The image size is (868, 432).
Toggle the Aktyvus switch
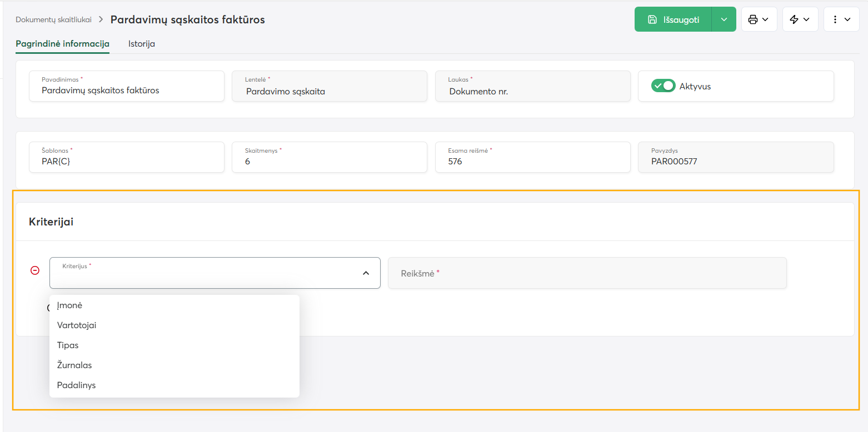pyautogui.click(x=663, y=86)
